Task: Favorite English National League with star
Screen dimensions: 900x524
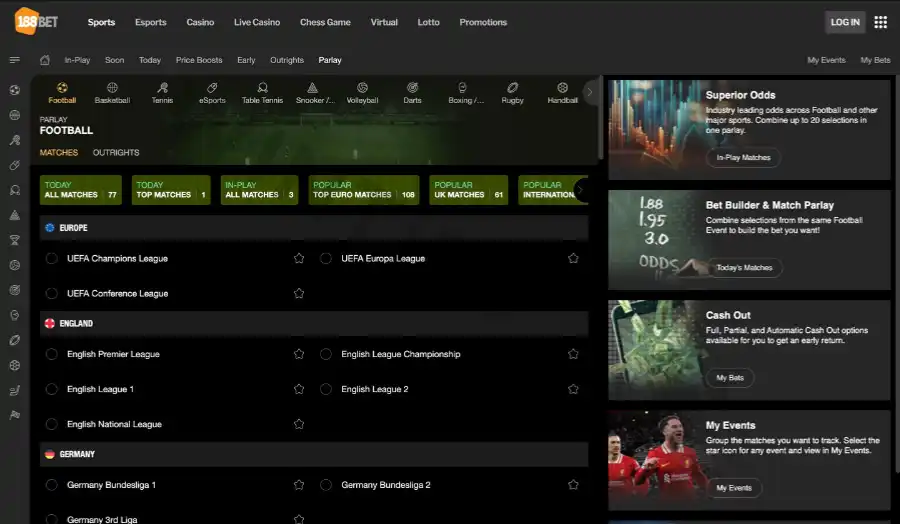Action: tap(299, 424)
